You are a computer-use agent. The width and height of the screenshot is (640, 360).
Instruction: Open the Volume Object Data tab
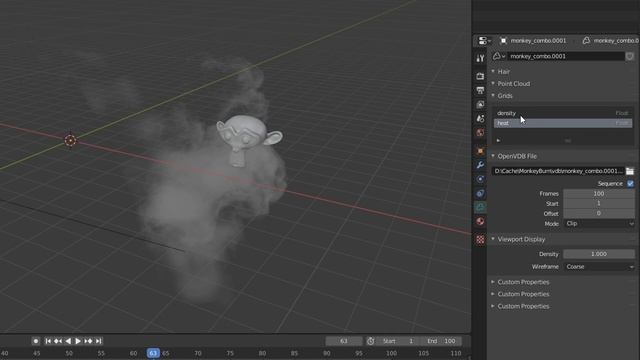[x=480, y=207]
